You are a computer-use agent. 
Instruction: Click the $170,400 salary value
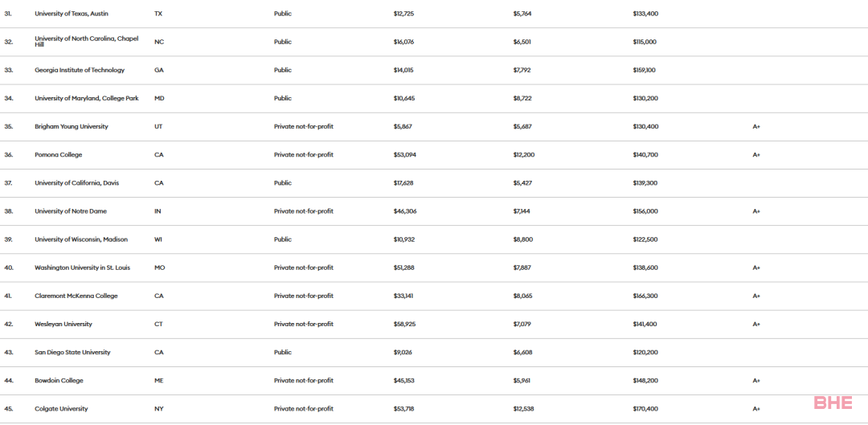coord(645,409)
